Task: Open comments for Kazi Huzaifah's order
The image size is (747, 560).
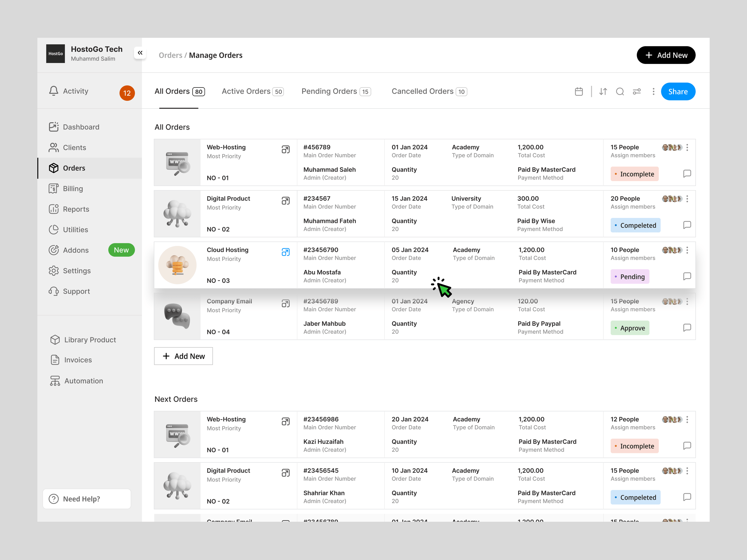Action: point(687,446)
